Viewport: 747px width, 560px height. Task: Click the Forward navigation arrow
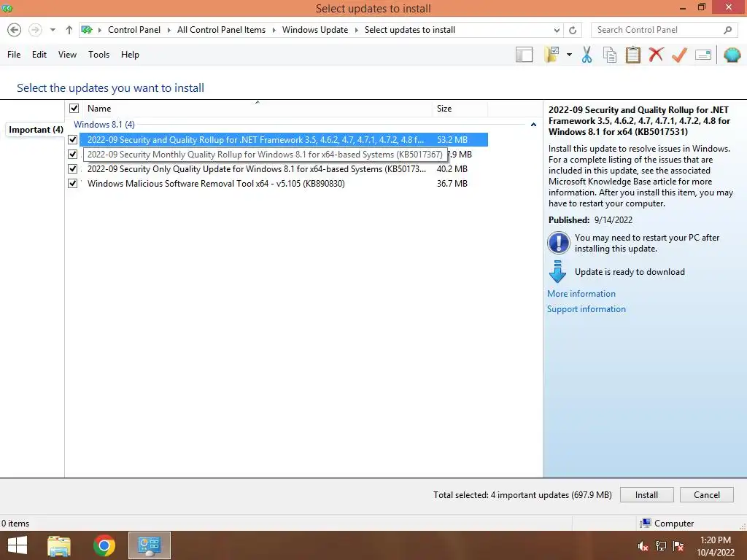(x=35, y=30)
